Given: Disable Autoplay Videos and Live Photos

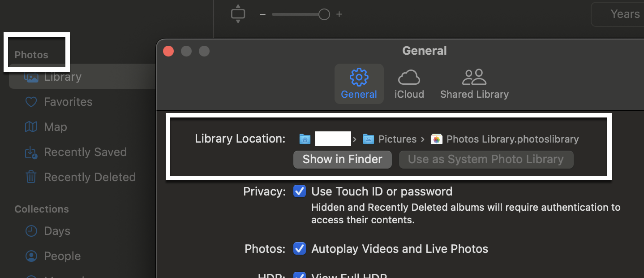Looking at the screenshot, I should coord(299,249).
